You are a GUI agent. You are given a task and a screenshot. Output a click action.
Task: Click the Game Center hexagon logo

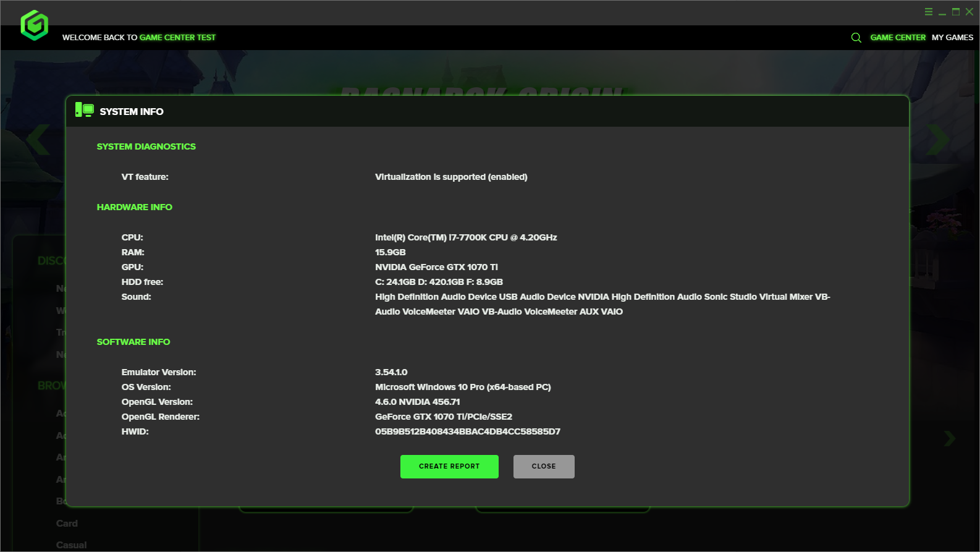pos(35,25)
